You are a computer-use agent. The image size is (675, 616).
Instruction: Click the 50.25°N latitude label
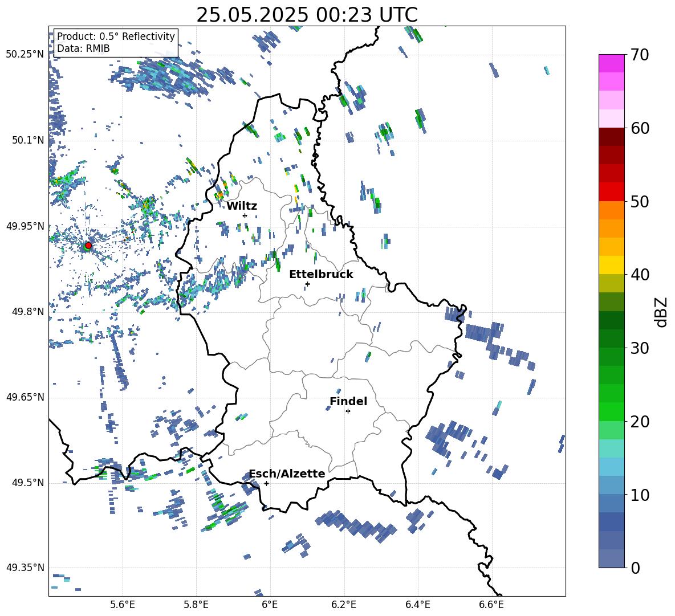point(25,54)
